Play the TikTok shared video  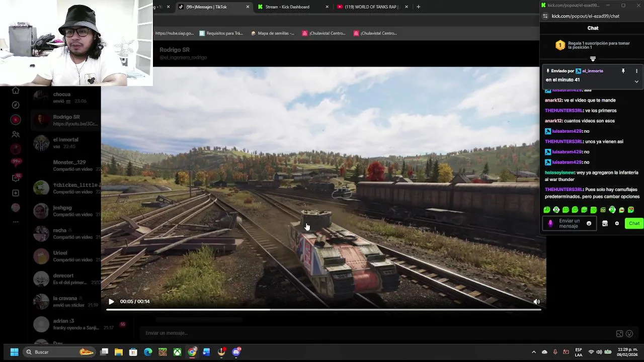tap(111, 302)
